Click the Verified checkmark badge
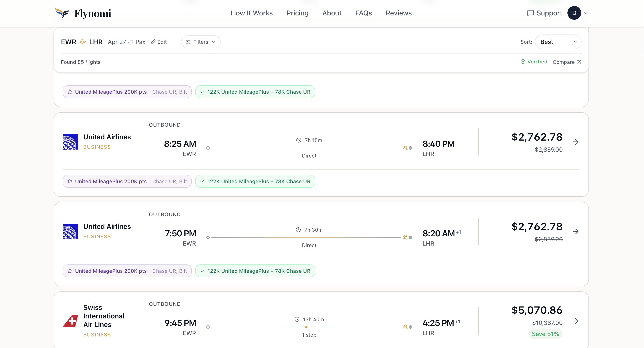 [534, 62]
